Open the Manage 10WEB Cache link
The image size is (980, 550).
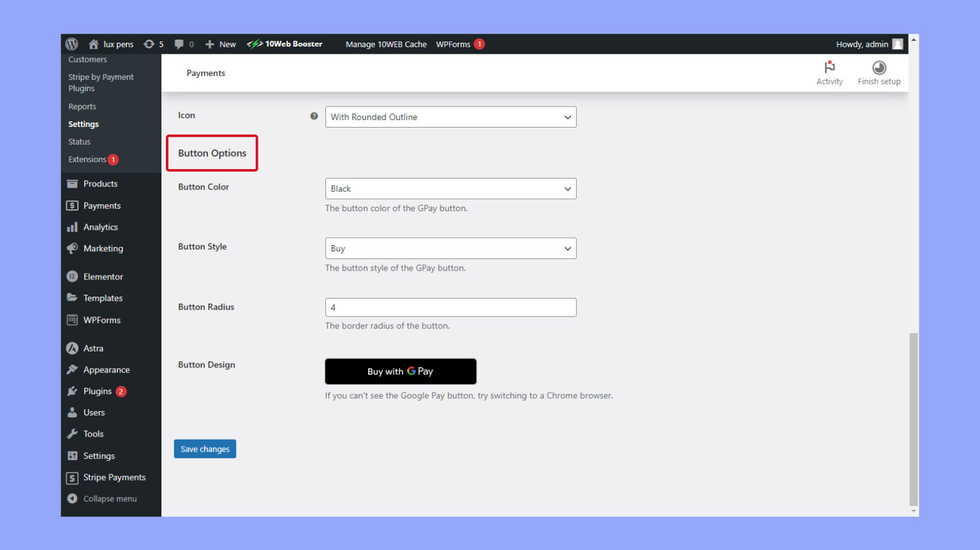pyautogui.click(x=386, y=44)
